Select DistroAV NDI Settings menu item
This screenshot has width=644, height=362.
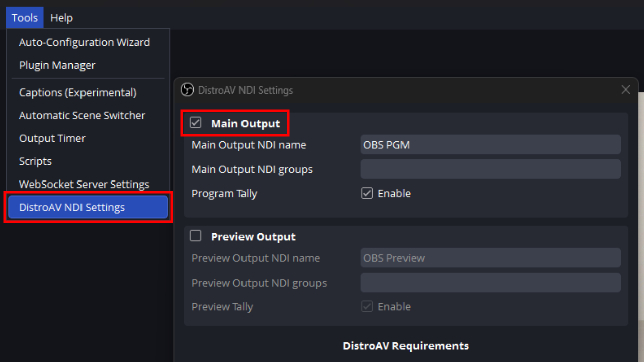[88, 207]
